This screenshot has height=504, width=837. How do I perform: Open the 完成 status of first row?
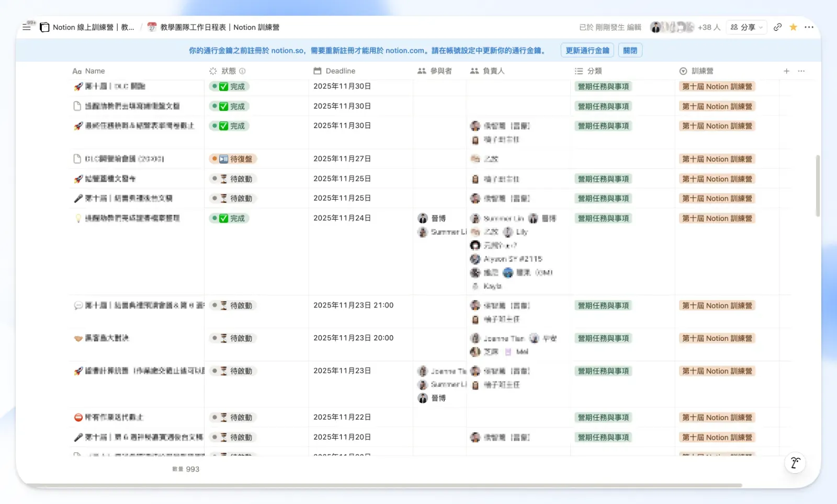229,87
